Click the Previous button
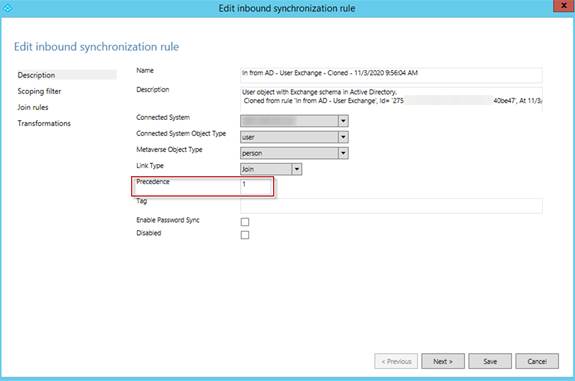 pyautogui.click(x=396, y=361)
